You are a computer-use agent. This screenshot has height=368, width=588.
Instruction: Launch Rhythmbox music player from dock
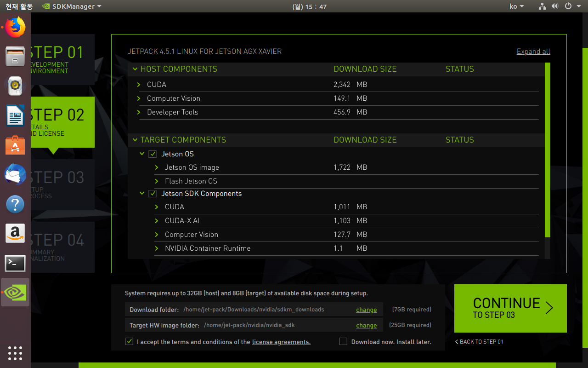(x=15, y=86)
